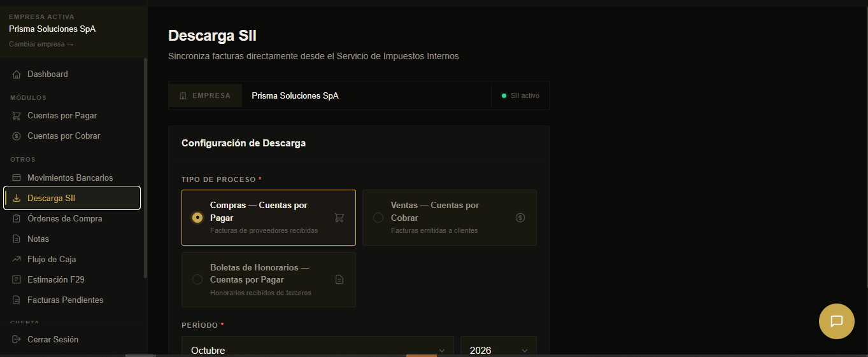
Task: Click the EMPRESA label tab
Action: (205, 95)
